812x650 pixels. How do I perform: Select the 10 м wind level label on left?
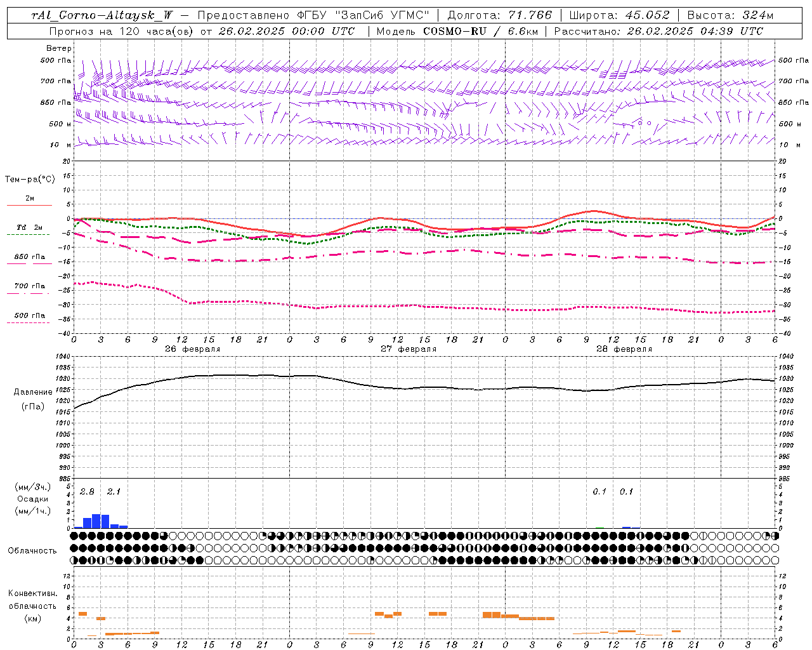coord(60,145)
